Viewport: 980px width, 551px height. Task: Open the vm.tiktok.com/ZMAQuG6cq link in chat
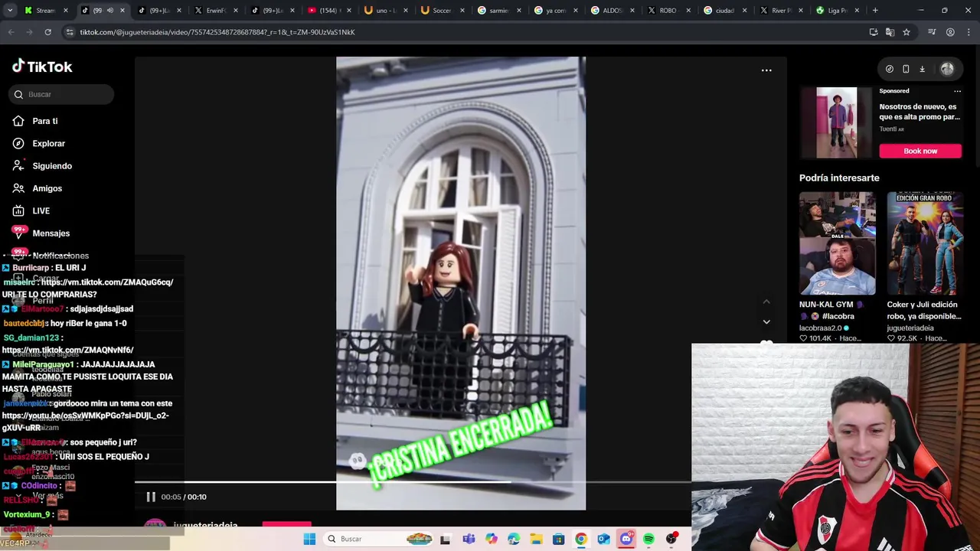pos(107,282)
